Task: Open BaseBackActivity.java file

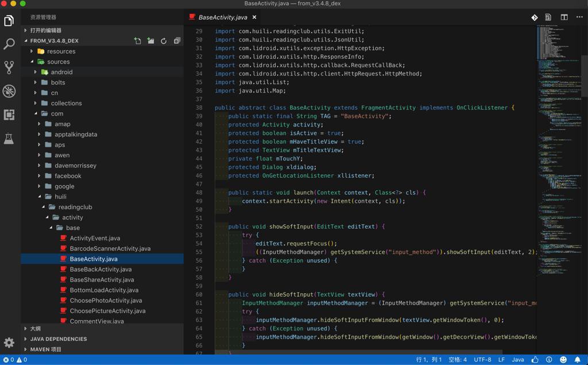Action: (102, 269)
